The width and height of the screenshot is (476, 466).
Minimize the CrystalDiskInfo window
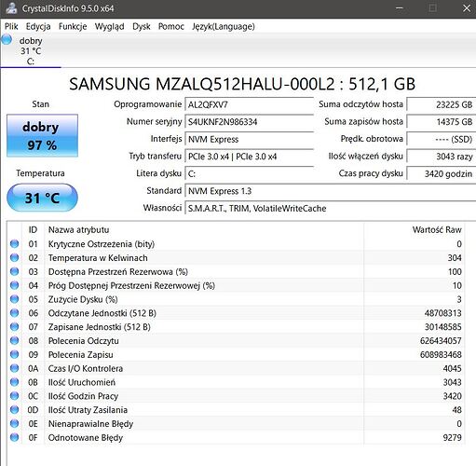(x=400, y=8)
